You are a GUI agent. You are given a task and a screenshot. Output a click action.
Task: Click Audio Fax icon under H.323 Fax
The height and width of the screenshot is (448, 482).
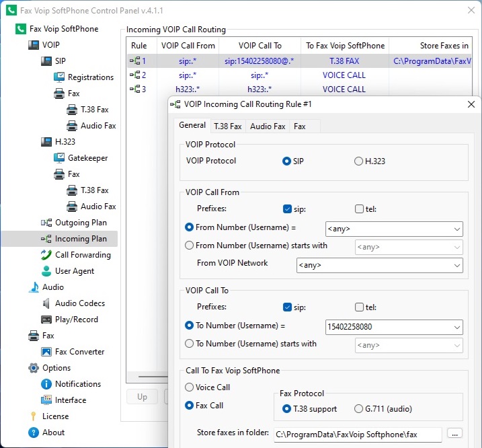click(x=72, y=206)
